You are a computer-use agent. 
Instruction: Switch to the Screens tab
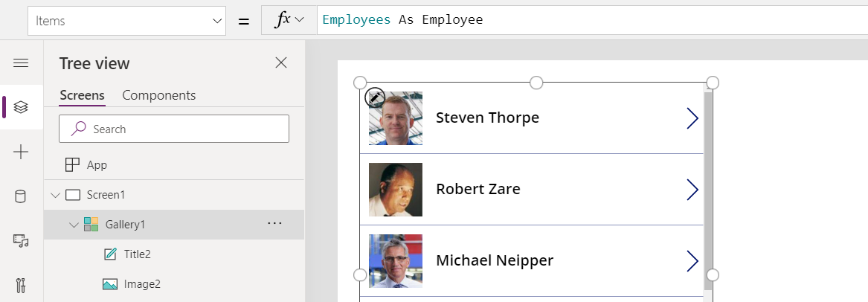coord(82,95)
